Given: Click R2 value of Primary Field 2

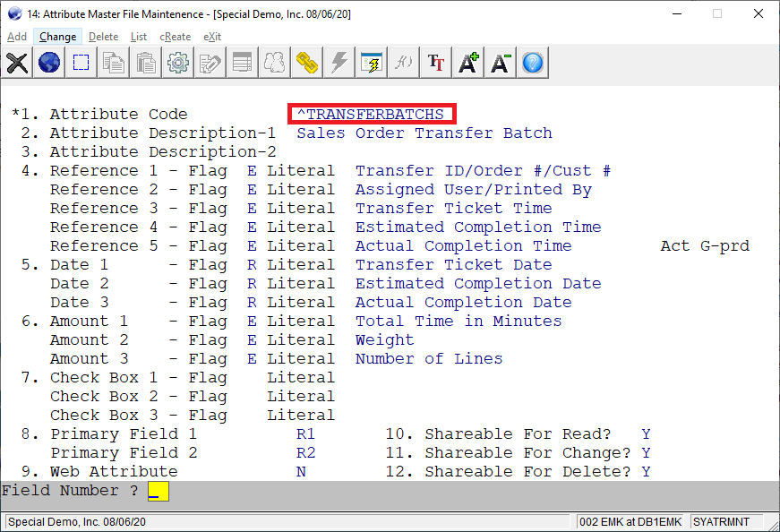Looking at the screenshot, I should pyautogui.click(x=306, y=453).
